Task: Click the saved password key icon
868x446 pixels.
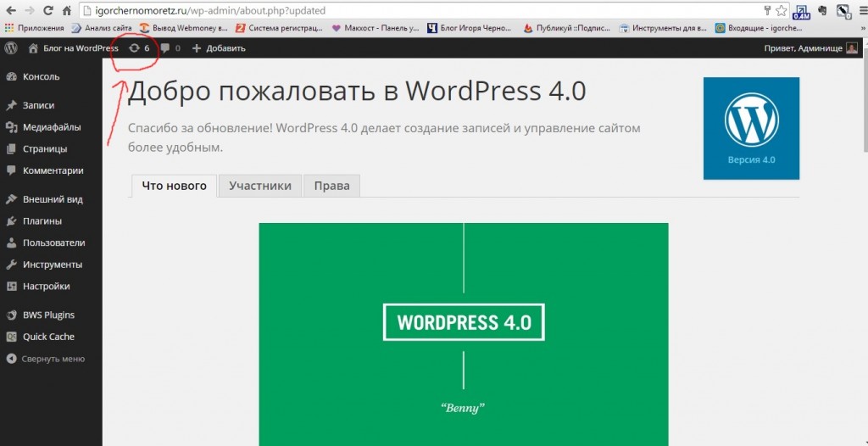Action: (x=767, y=10)
